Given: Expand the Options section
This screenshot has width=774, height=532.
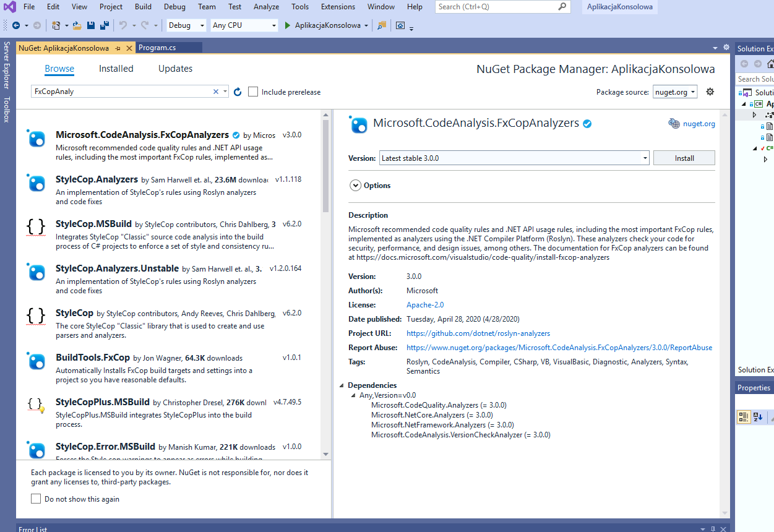Looking at the screenshot, I should tap(356, 185).
